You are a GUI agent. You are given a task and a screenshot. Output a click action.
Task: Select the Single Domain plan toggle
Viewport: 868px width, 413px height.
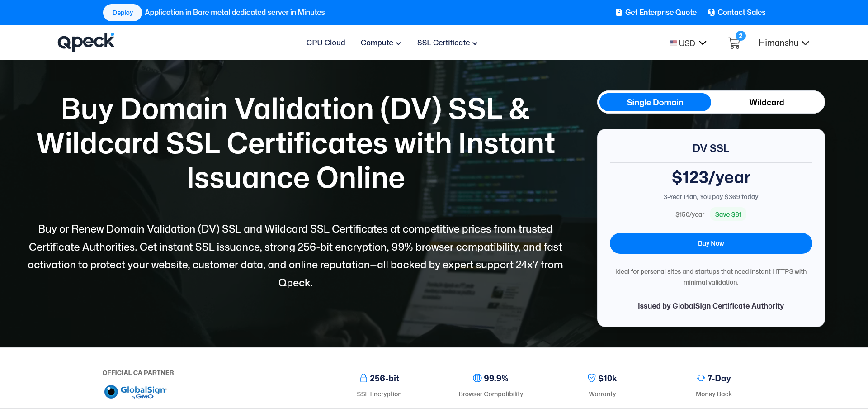click(655, 102)
